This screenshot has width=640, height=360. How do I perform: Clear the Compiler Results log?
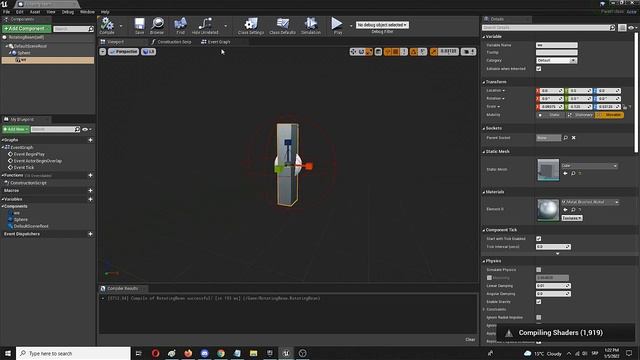click(470, 340)
